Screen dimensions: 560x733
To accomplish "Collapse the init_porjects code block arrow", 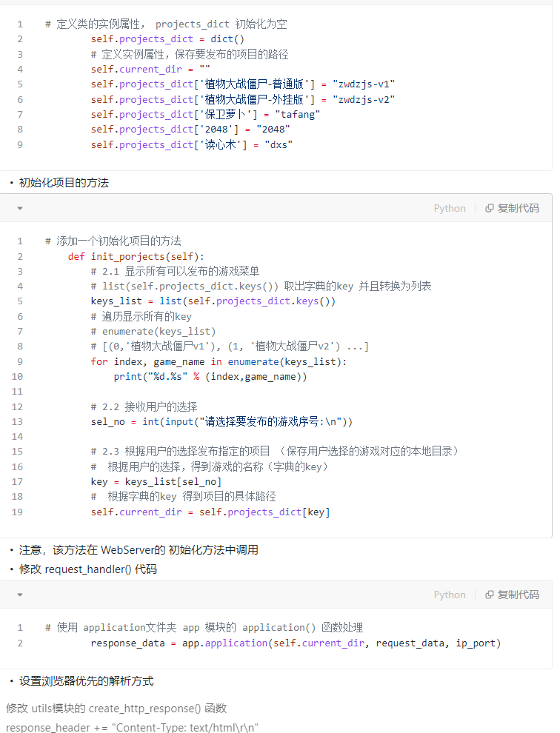I will [20, 209].
